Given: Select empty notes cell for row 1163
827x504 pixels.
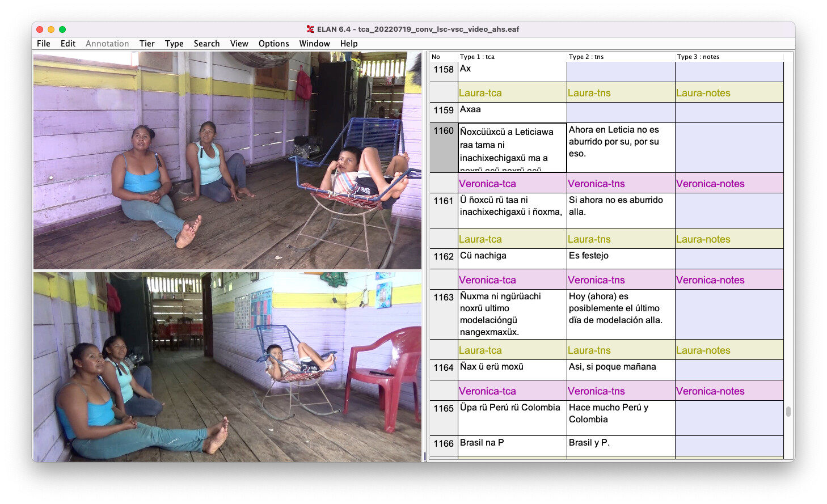Looking at the screenshot, I should click(729, 314).
